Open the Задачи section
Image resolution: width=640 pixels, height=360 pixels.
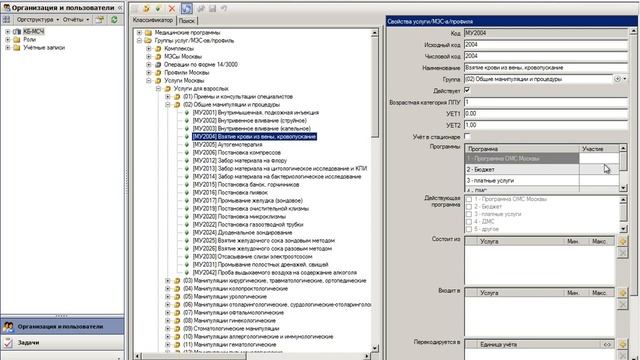click(62, 342)
